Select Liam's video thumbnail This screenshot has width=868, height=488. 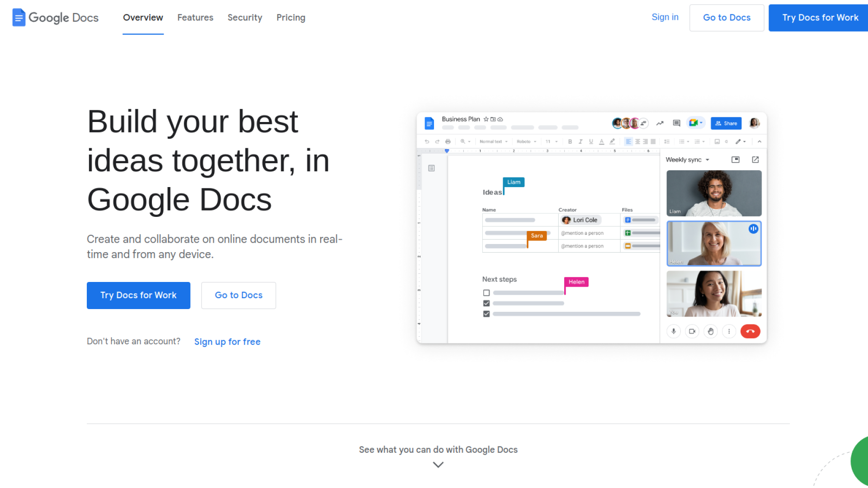pos(714,193)
